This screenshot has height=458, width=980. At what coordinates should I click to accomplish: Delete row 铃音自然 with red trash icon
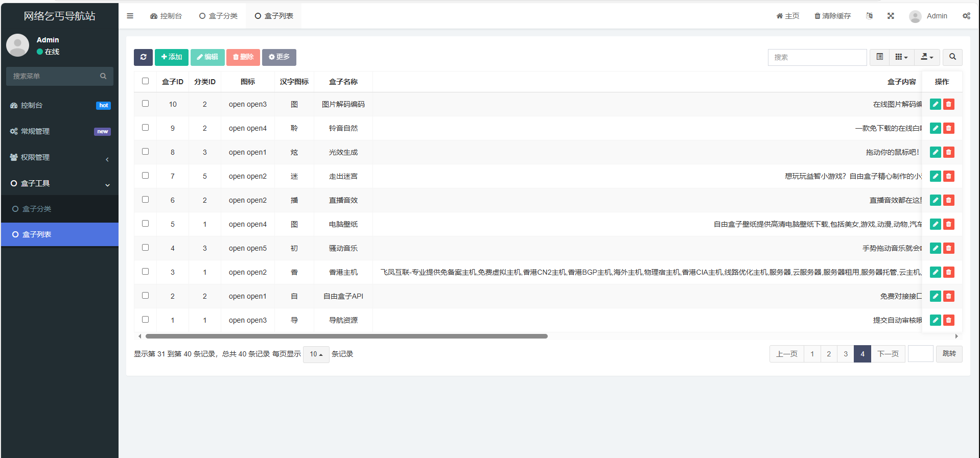(949, 128)
